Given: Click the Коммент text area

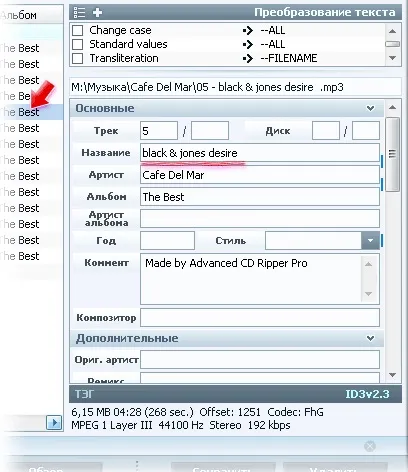Looking at the screenshot, I should (260, 279).
